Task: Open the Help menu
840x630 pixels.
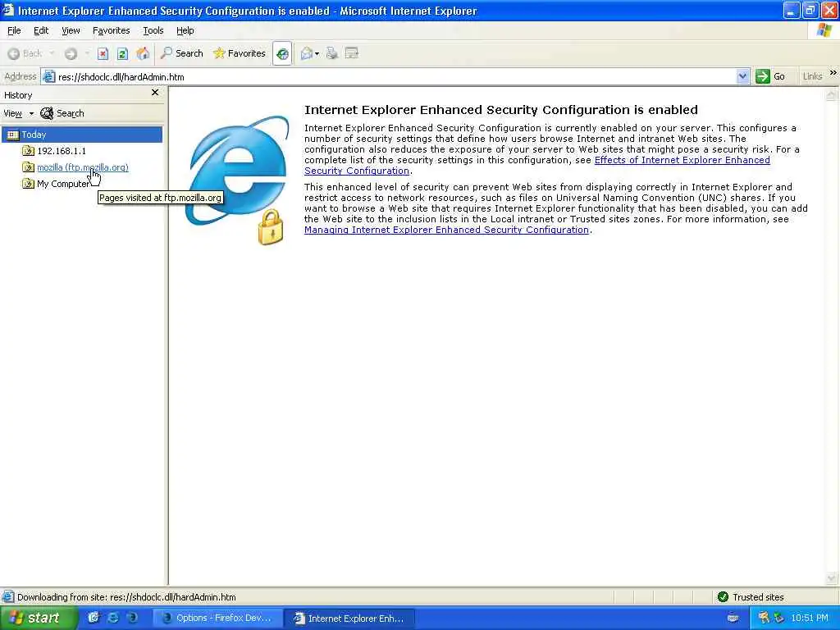Action: coord(185,30)
